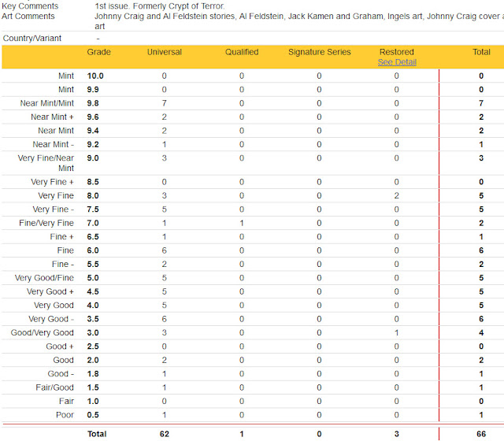Click Universal count 7 for grade 9.8
This screenshot has height=441, width=504.
point(165,103)
